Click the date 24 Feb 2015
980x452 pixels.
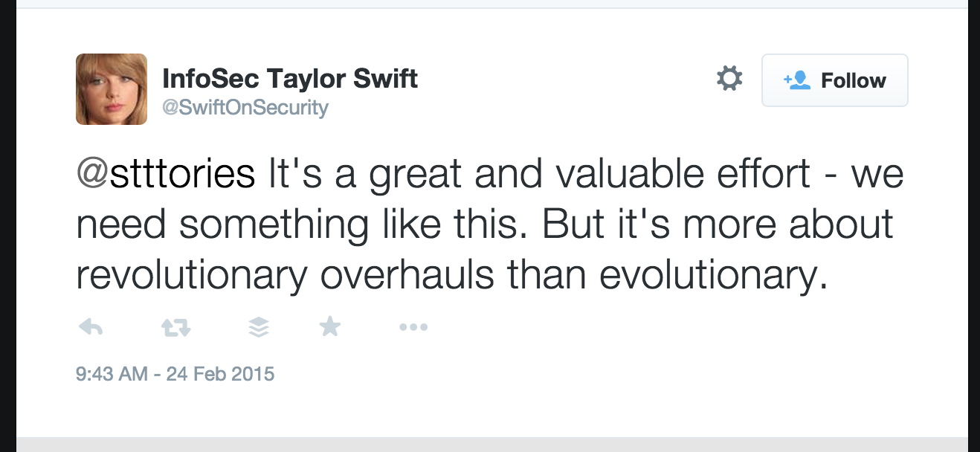tap(221, 373)
